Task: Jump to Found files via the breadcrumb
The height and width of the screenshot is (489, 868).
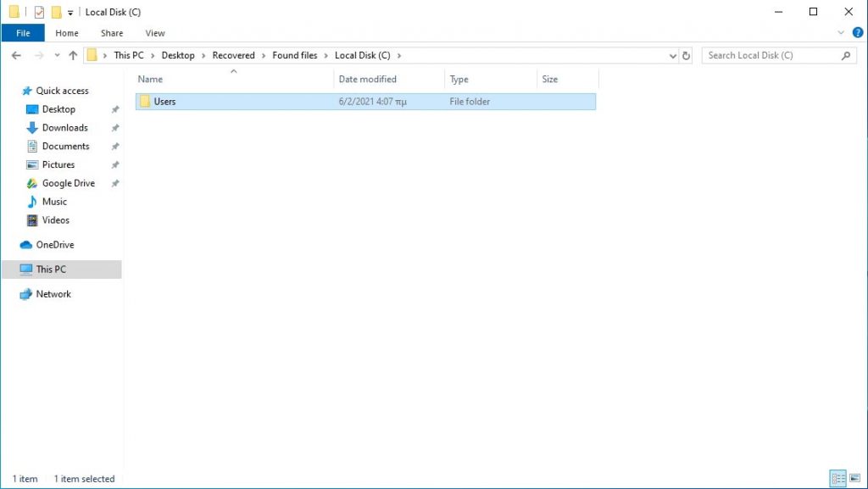Action: point(294,55)
